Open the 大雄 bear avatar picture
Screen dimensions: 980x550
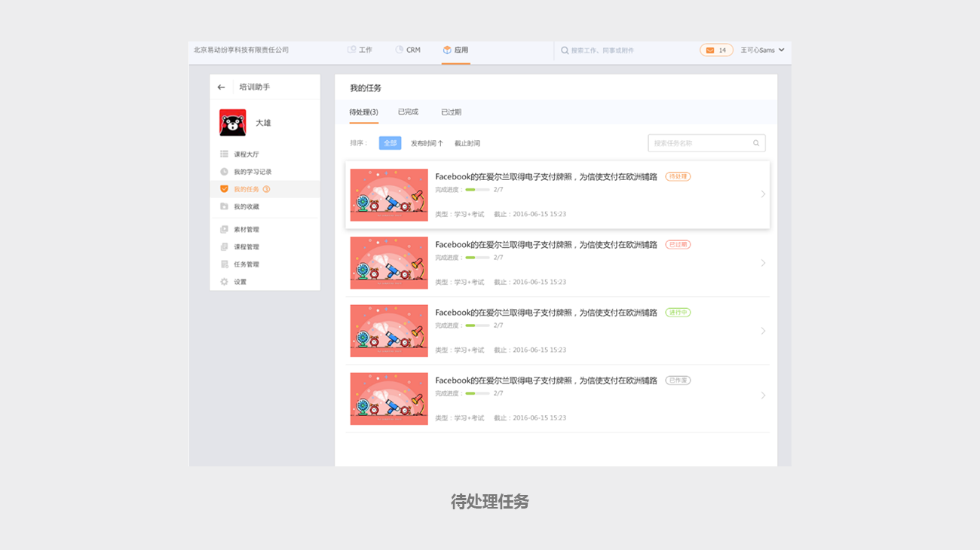coord(233,123)
